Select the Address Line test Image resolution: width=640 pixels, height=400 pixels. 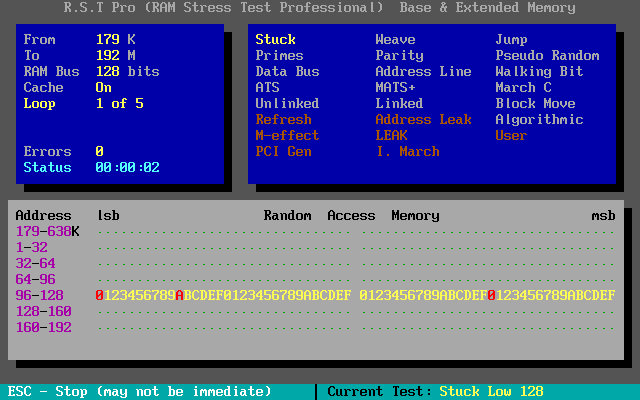[423, 71]
